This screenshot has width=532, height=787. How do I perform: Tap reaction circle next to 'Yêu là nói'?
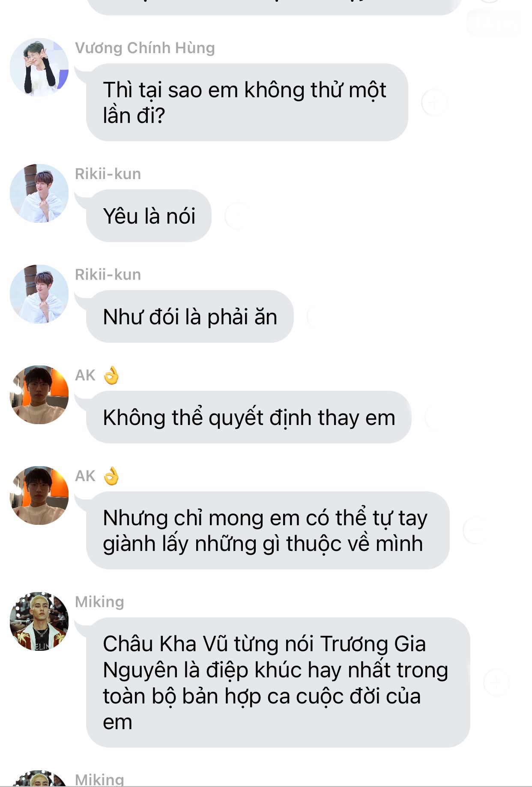pyautogui.click(x=237, y=216)
